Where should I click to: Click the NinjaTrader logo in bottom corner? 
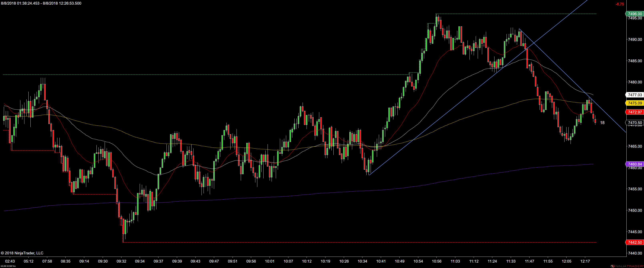coord(627,266)
